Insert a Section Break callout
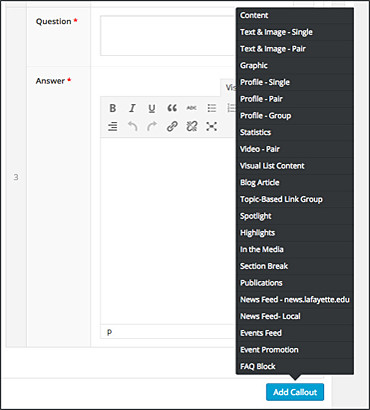 click(x=295, y=266)
